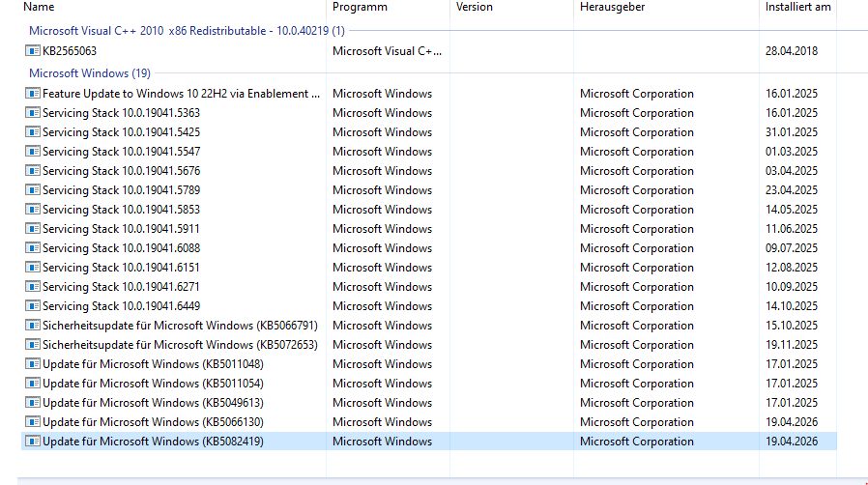Select Servicing Stack 10.0.19041.5363 name
Viewport: 868px width, 485px height.
pos(121,113)
